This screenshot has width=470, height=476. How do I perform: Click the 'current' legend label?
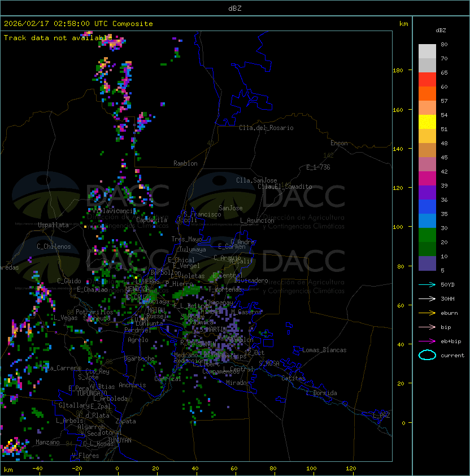[452, 356]
